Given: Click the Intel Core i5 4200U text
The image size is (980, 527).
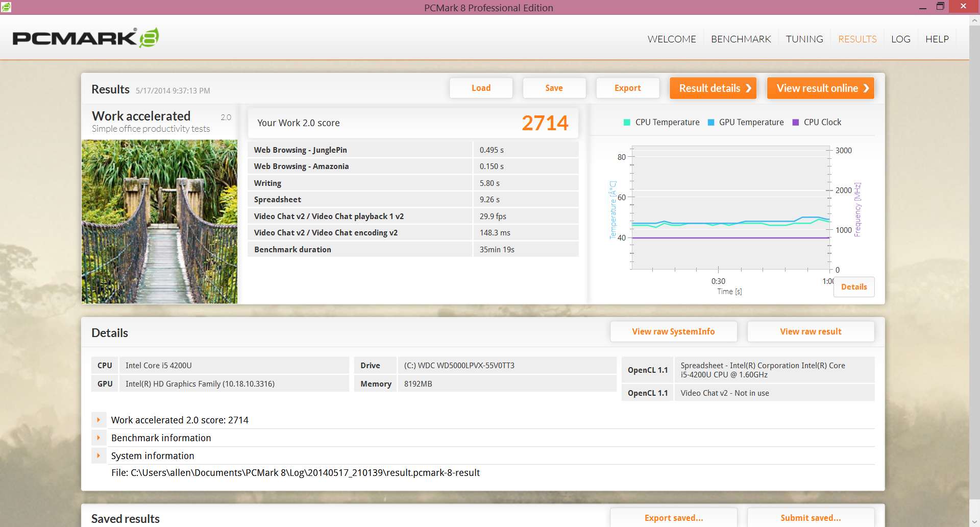Looking at the screenshot, I should click(159, 365).
